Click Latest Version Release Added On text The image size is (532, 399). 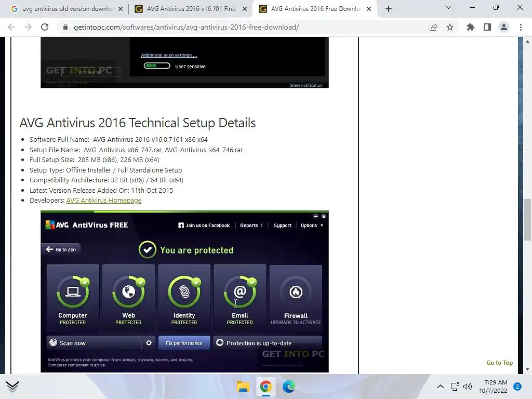point(101,190)
